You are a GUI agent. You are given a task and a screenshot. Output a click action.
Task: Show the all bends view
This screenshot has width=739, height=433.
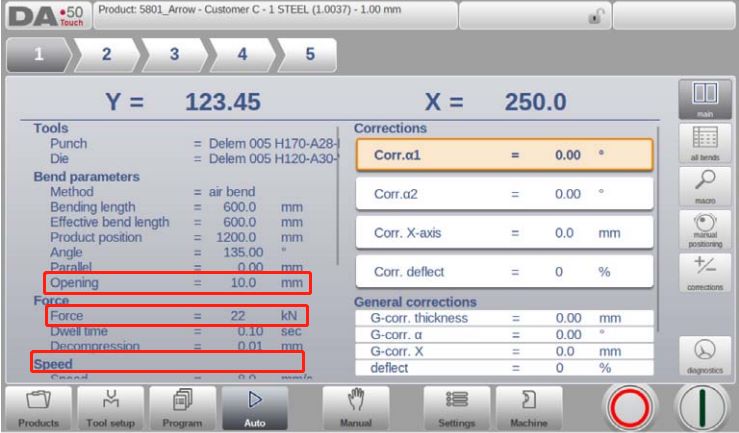point(705,143)
